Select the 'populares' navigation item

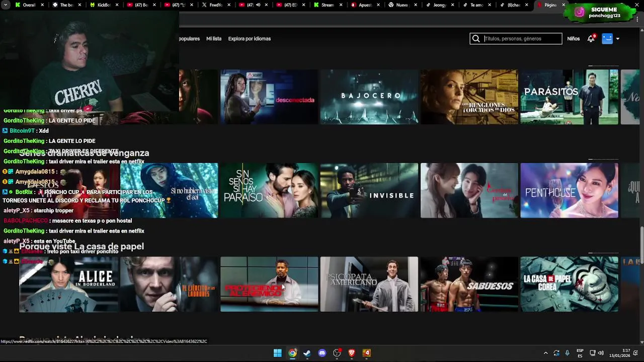click(x=189, y=39)
